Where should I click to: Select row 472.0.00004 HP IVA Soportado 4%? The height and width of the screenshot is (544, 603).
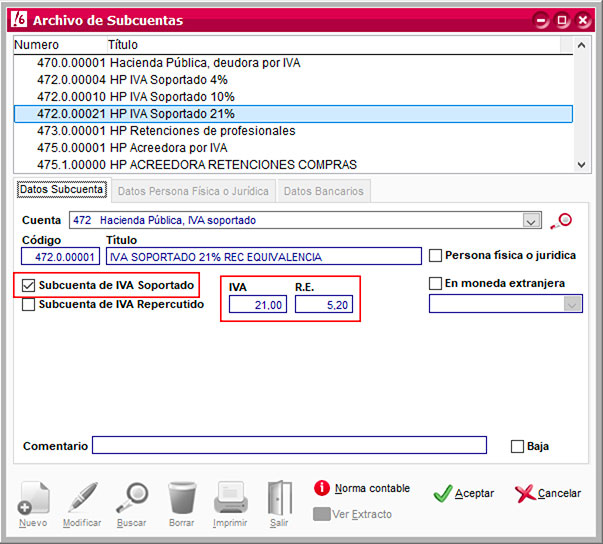[293, 80]
